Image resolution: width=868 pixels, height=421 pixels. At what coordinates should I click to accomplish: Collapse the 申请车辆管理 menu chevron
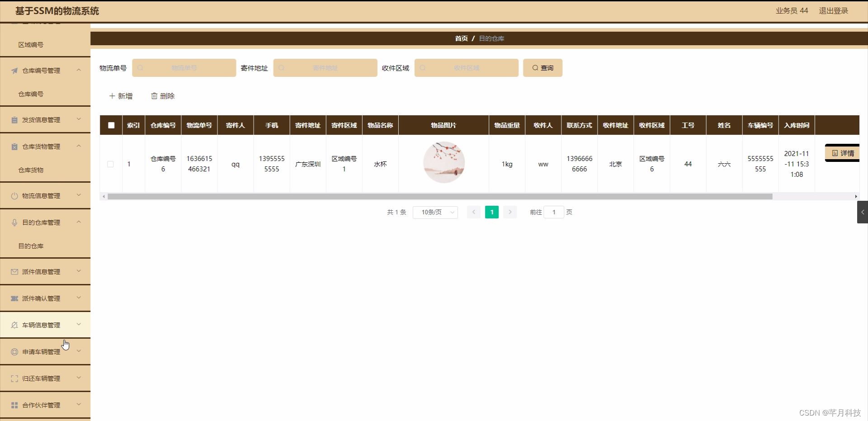coord(79,351)
